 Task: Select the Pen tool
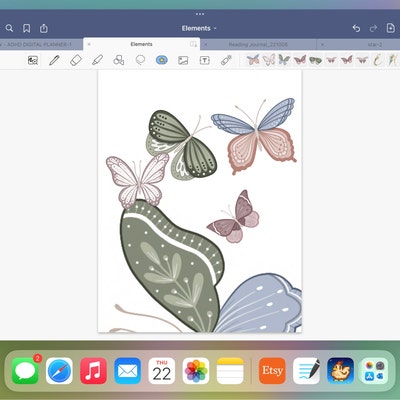[54, 60]
